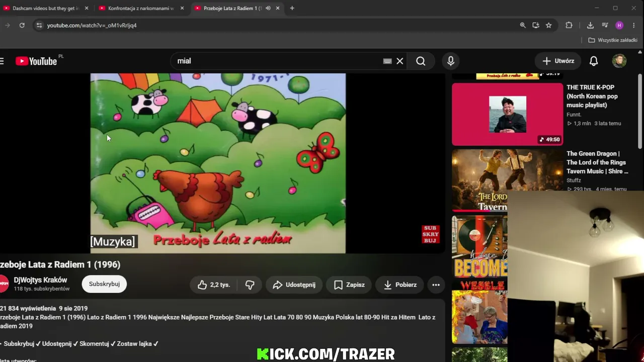
Task: Click the SUBSKRYBUJ watermark on video
Action: click(x=431, y=234)
